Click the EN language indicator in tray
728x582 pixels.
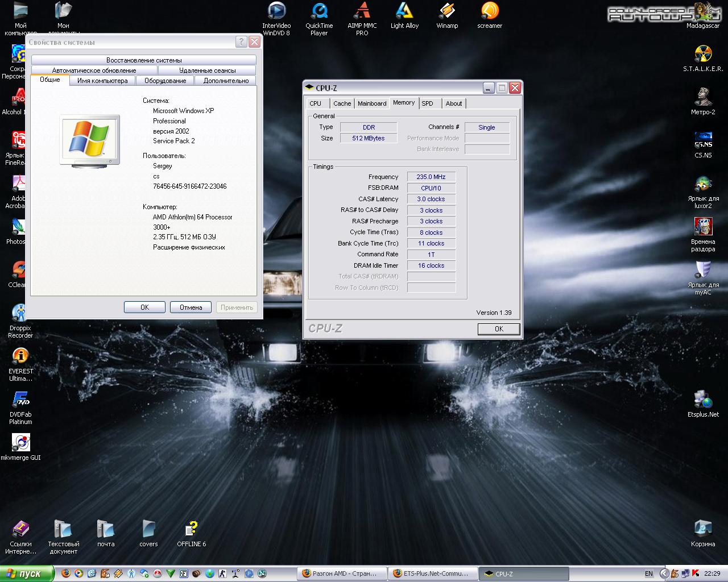click(649, 573)
